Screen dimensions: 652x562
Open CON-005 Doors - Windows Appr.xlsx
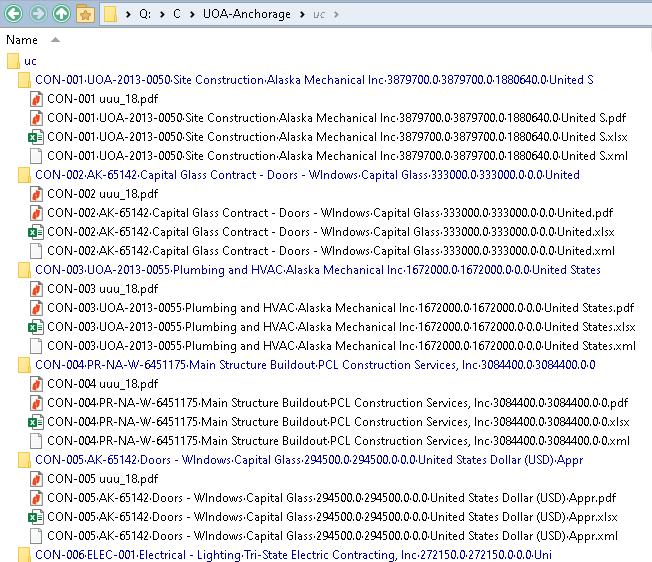pos(332,517)
